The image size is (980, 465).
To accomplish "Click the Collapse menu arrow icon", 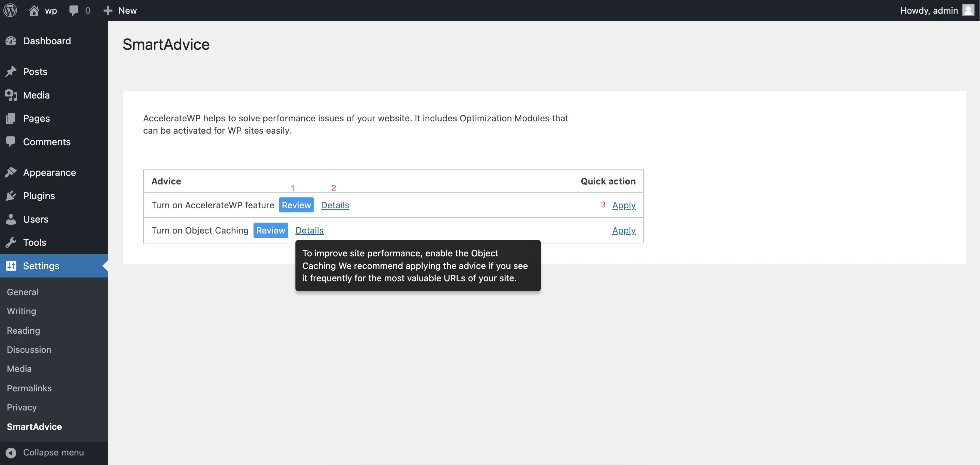I will pyautogui.click(x=11, y=452).
